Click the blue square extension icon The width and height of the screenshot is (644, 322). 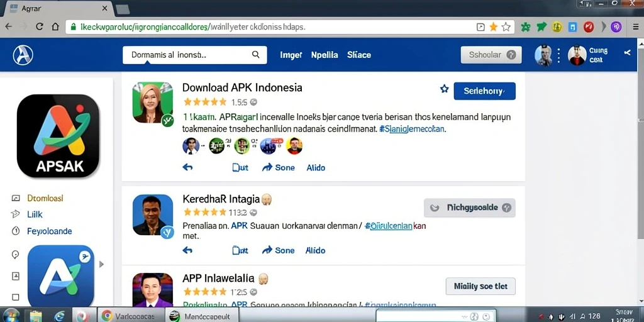tap(572, 27)
